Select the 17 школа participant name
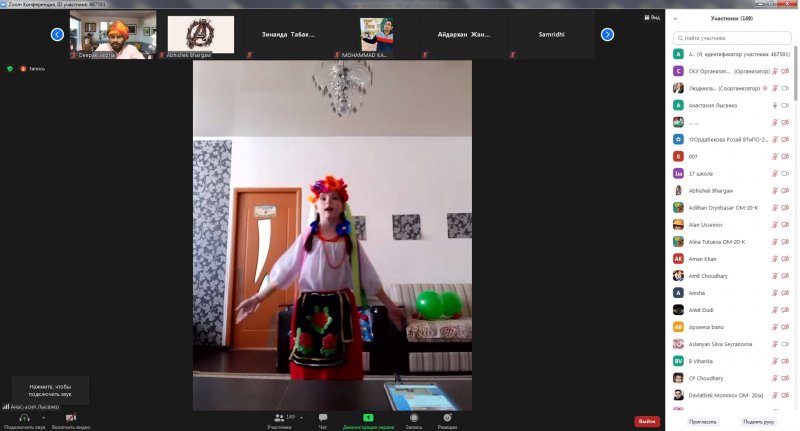800x431 pixels. (701, 174)
